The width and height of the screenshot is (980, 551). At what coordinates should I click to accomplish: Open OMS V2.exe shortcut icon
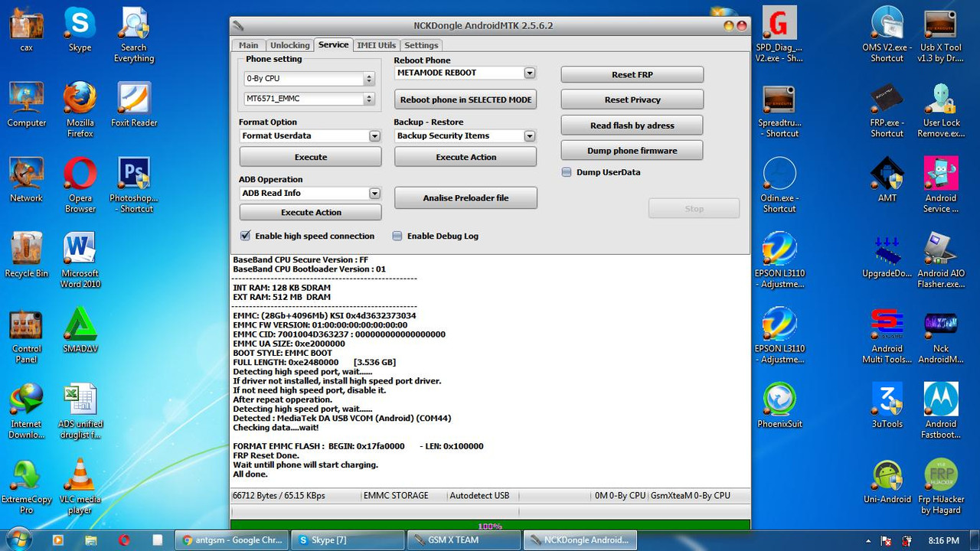point(887,35)
